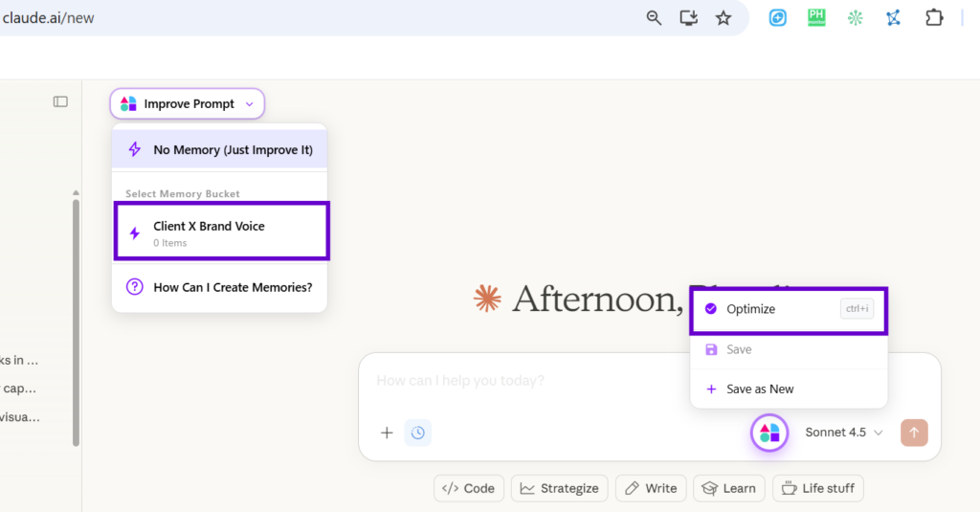
Task: Open the blue circular extension icon
Action: coord(777,18)
